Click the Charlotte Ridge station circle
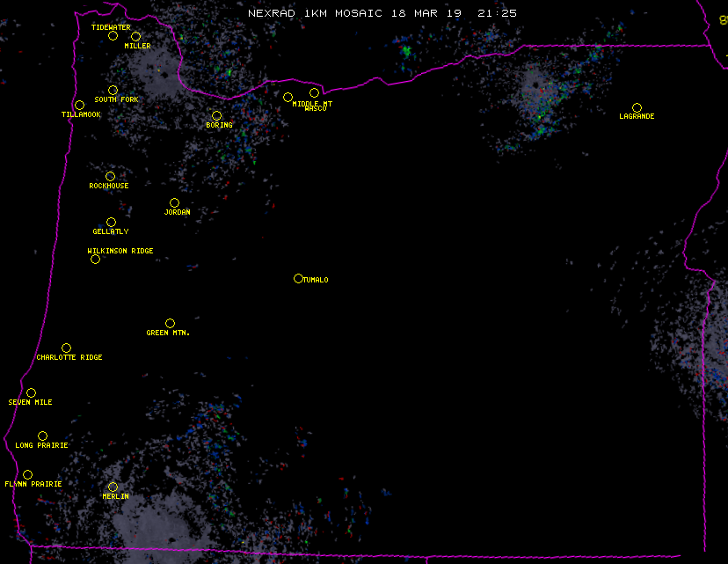The image size is (728, 564). pyautogui.click(x=66, y=348)
